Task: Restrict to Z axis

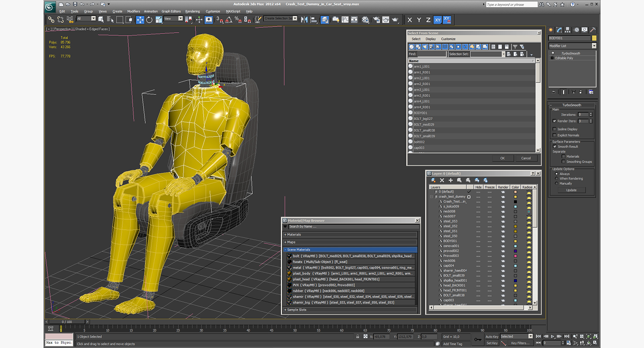Action: (x=428, y=20)
